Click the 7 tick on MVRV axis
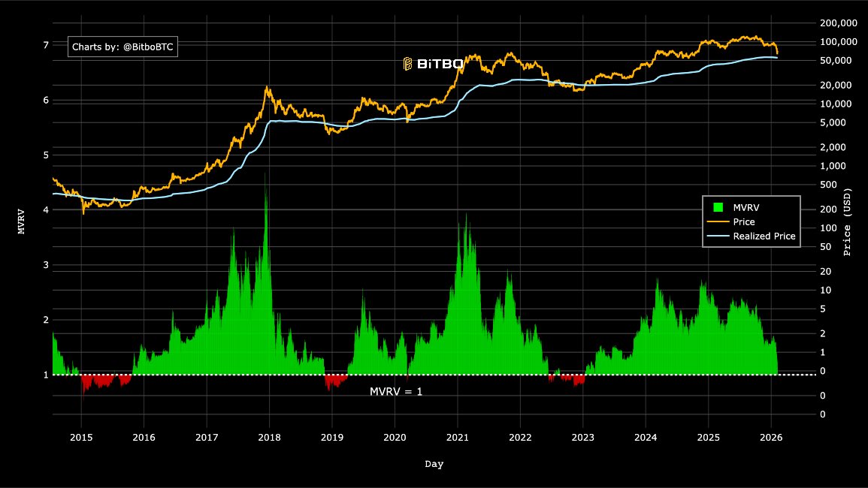This screenshot has width=868, height=488. pyautogui.click(x=46, y=45)
